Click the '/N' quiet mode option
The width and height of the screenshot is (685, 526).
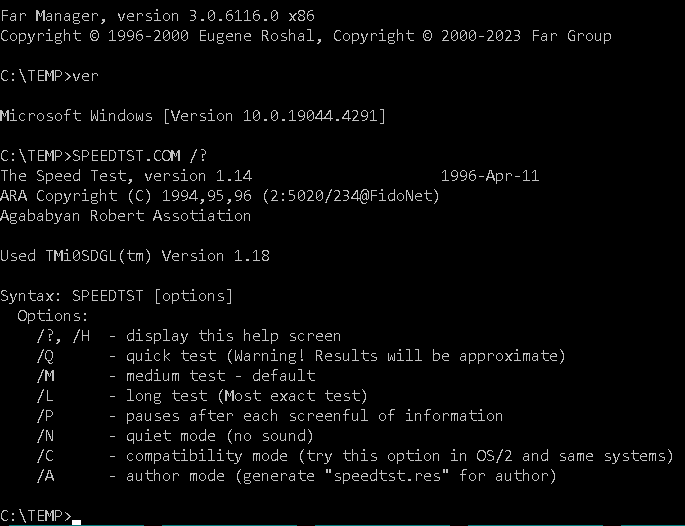175,436
